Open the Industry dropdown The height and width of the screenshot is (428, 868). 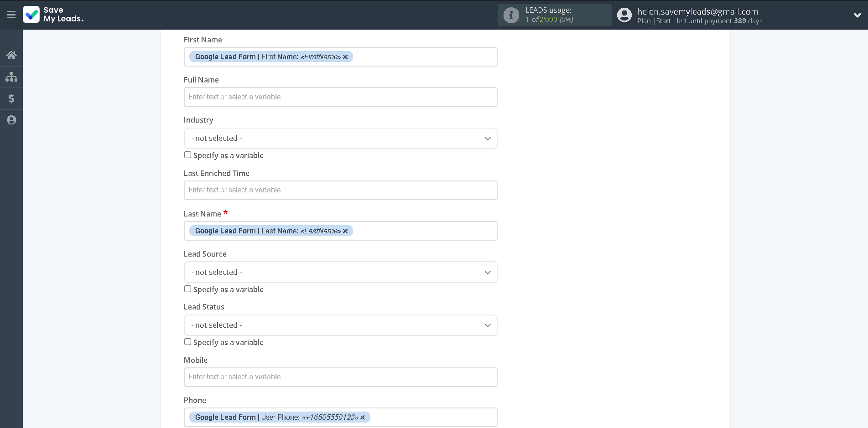340,138
